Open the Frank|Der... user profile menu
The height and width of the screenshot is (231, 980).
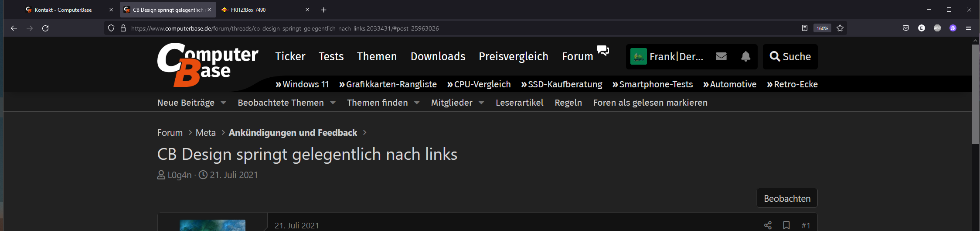point(667,57)
